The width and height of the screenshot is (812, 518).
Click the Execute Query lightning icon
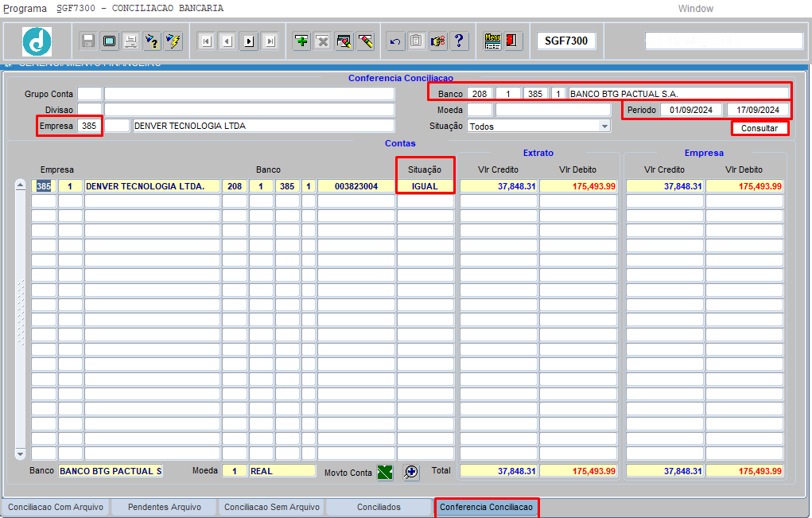pyautogui.click(x=173, y=41)
